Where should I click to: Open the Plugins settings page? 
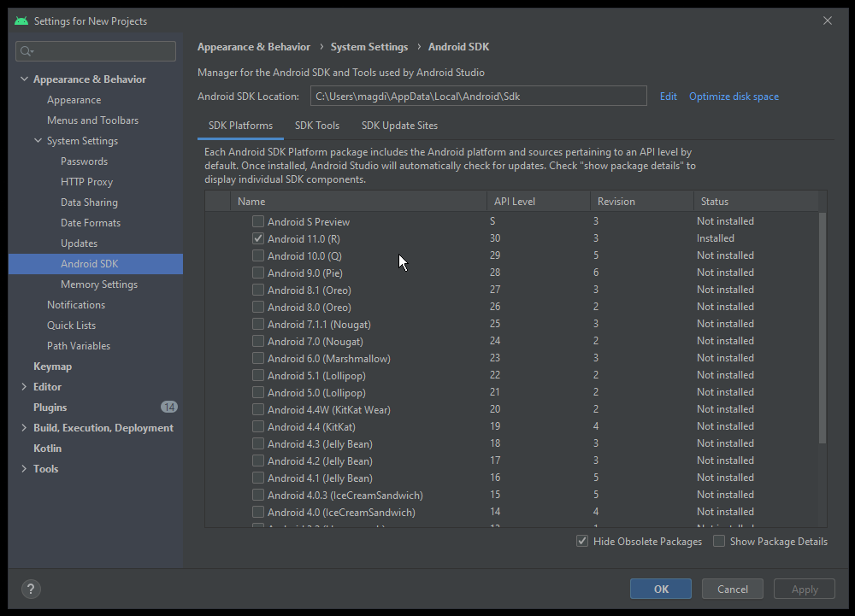(x=50, y=408)
